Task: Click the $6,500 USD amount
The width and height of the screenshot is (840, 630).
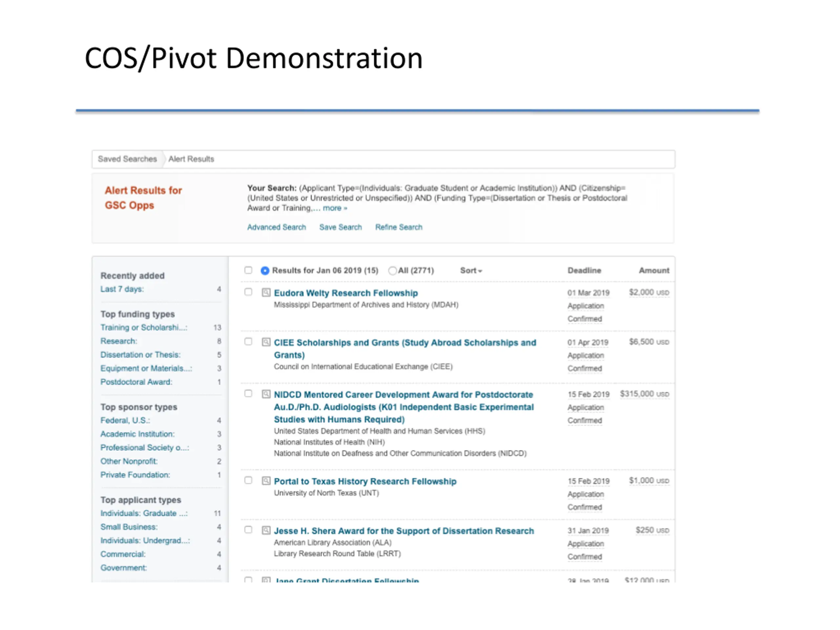Action: (649, 342)
